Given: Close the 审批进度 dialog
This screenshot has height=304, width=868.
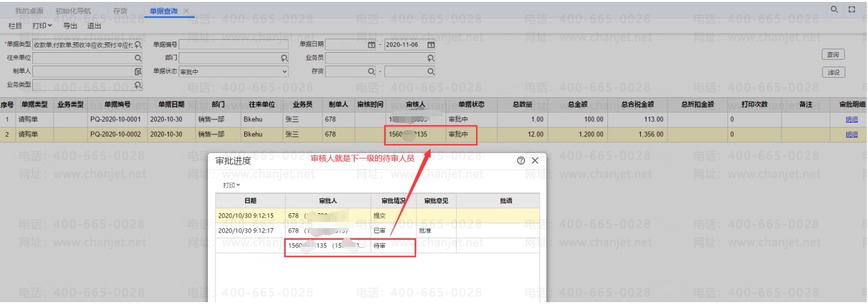Looking at the screenshot, I should 535,160.
